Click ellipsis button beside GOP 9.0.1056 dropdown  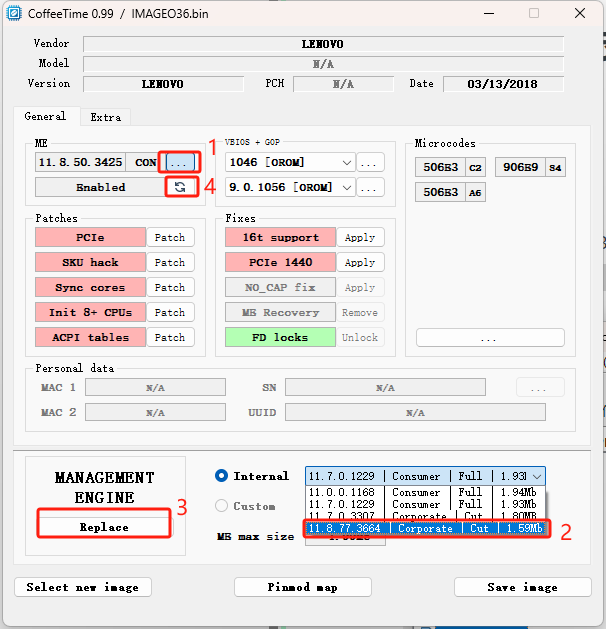click(x=370, y=187)
